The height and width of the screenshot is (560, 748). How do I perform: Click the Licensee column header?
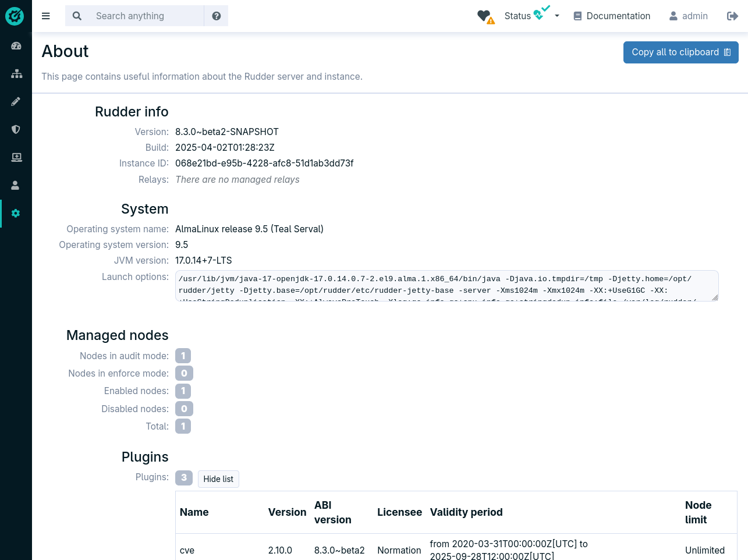[x=399, y=512]
